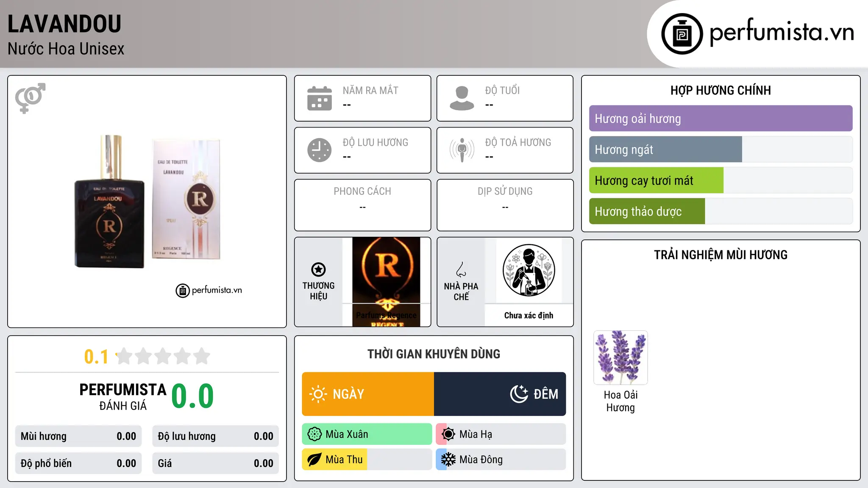The image size is (868, 488).
Task: Click the star badge icon above Thương hiệu
Action: click(x=318, y=269)
